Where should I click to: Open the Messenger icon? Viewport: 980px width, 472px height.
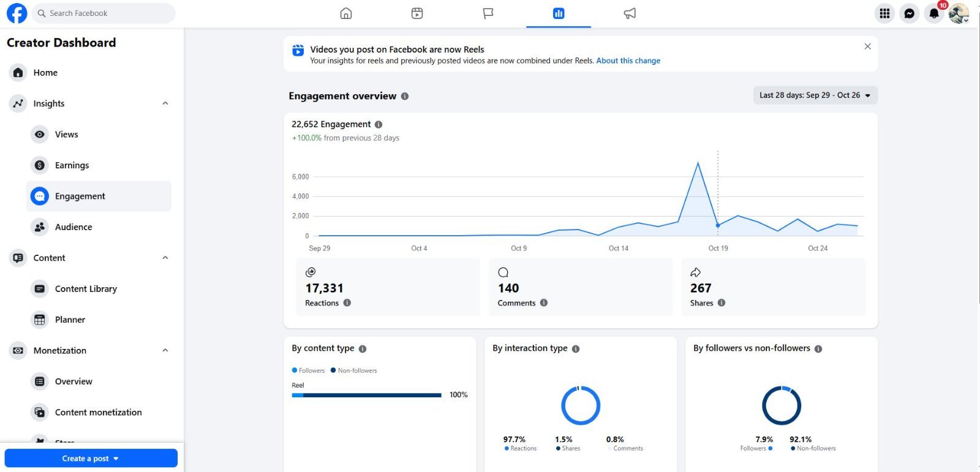[x=910, y=13]
